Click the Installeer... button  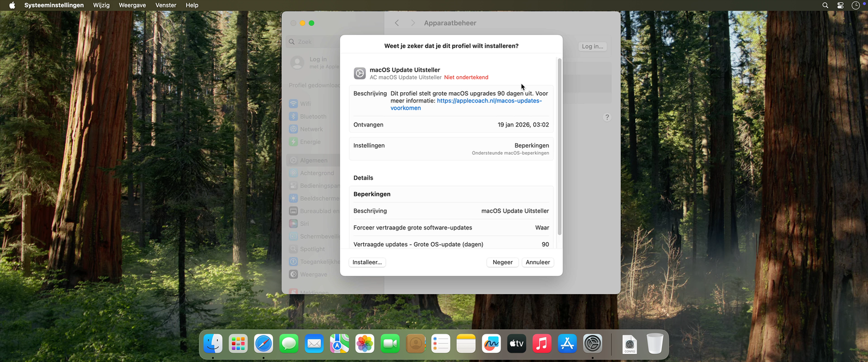[x=367, y=262]
